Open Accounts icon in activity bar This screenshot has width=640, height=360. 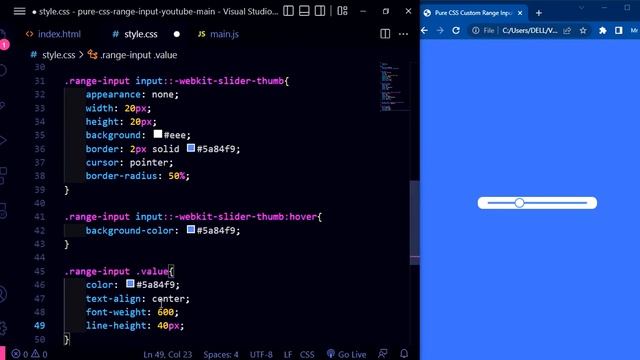click(x=3, y=294)
